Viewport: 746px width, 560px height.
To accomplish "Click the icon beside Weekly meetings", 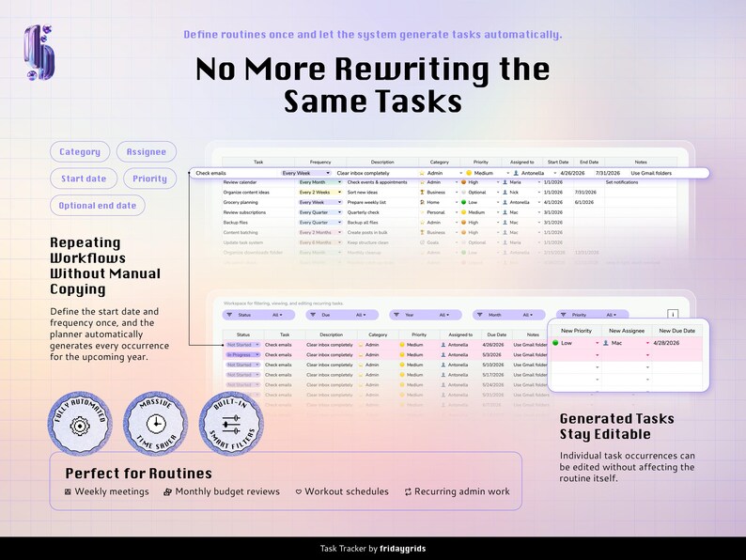I will [68, 492].
